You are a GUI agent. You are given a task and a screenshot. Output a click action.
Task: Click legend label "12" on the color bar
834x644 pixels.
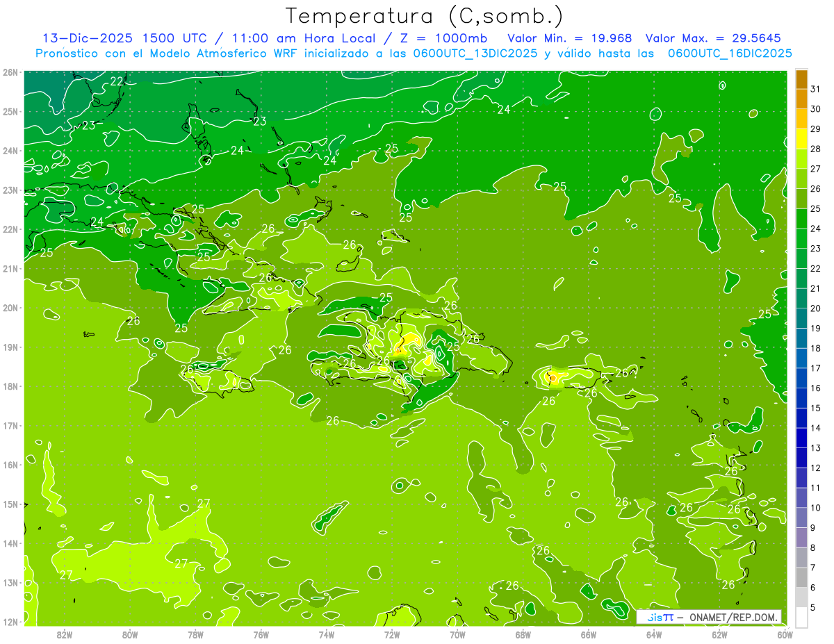816,468
